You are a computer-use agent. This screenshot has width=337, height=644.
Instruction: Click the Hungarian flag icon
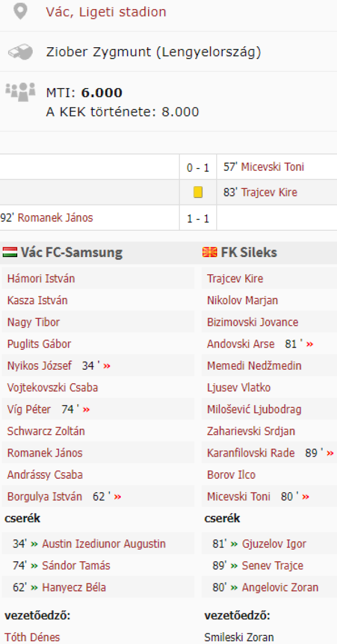click(10, 252)
